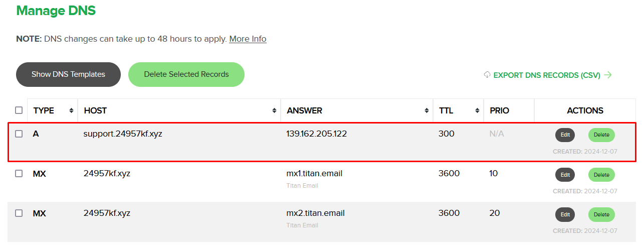Edit the mx1.titan.email MX record

tap(565, 175)
